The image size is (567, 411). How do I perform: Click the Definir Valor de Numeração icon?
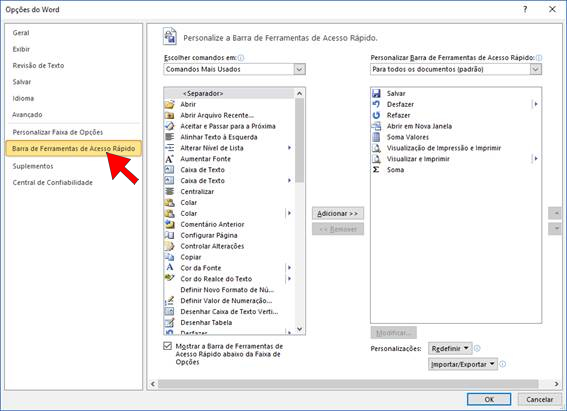(x=169, y=301)
